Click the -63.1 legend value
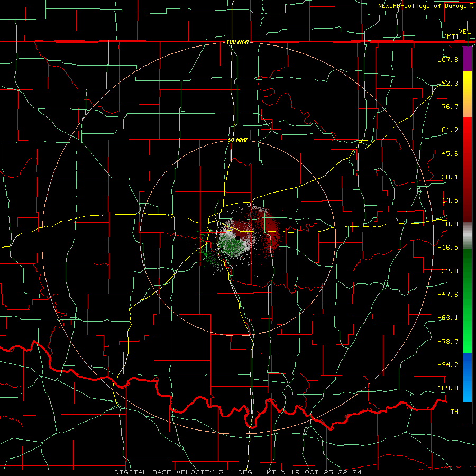The width and height of the screenshot is (476, 476). point(448,317)
